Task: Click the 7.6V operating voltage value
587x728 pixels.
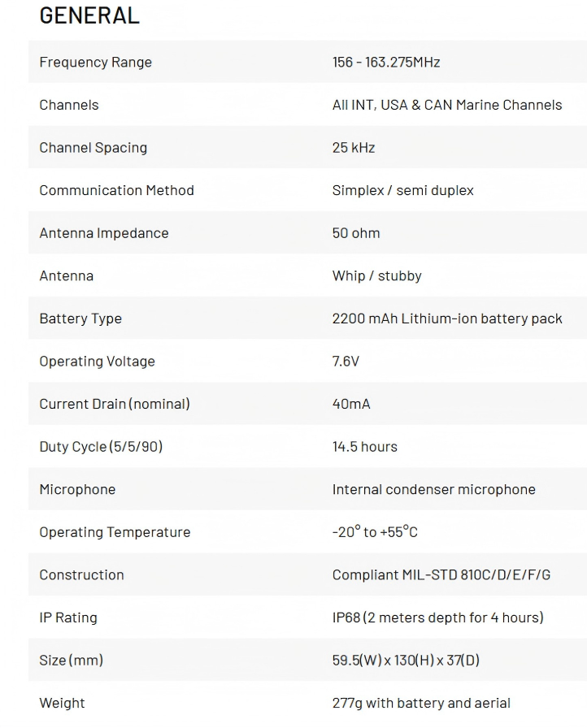Action: [345, 362]
